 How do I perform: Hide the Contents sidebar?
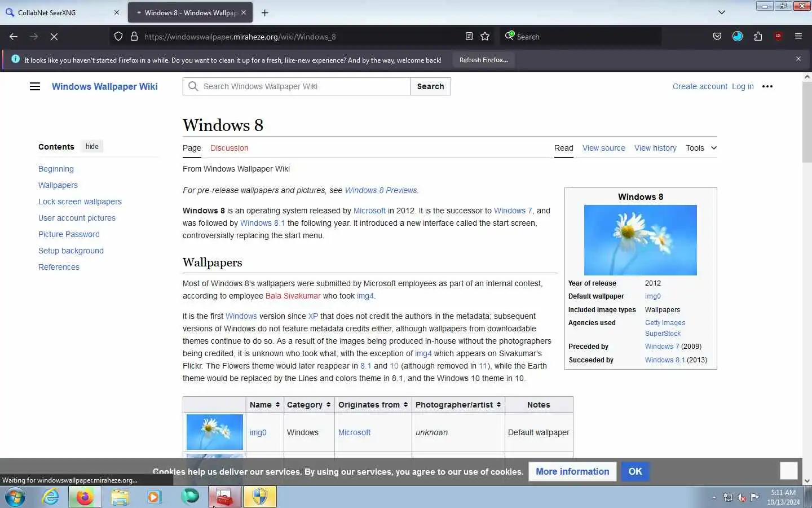92,147
